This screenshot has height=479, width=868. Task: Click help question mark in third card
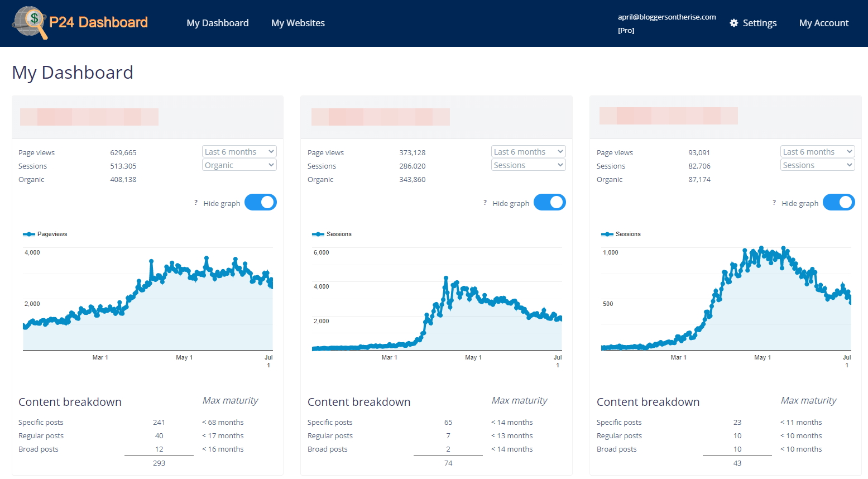tap(774, 203)
